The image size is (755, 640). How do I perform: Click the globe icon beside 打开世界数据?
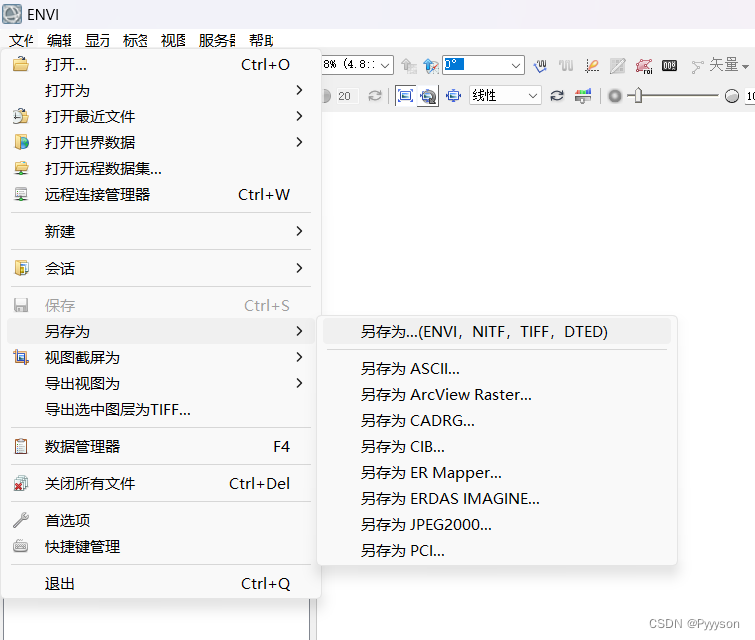[21, 142]
